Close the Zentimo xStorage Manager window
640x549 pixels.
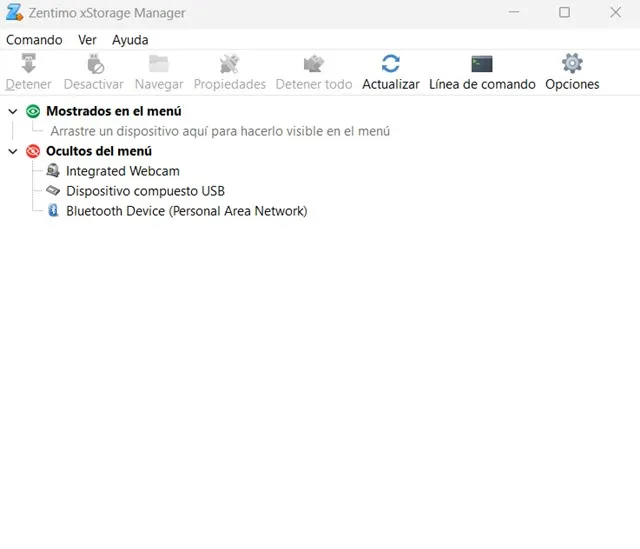point(616,12)
